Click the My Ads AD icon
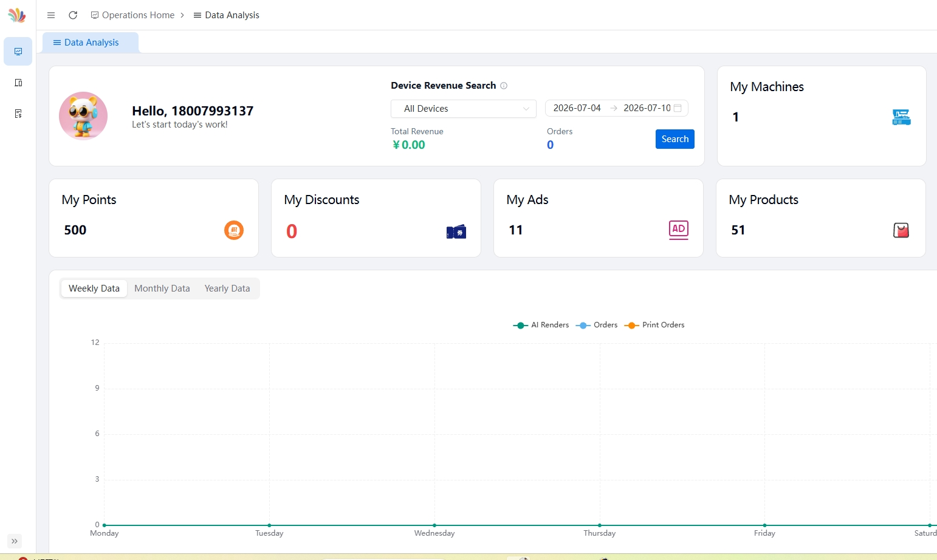Viewport: 937px width, 560px height. coord(679,230)
